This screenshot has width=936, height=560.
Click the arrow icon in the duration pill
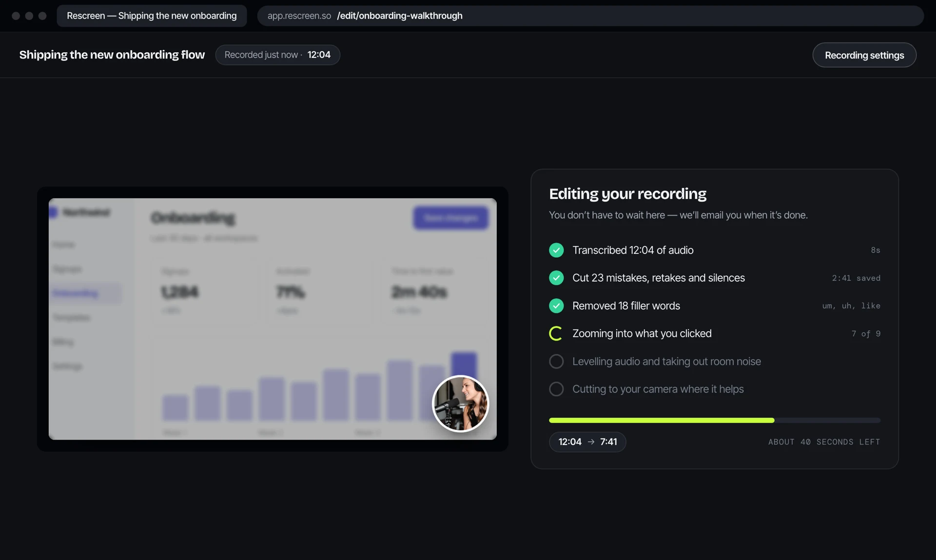[591, 442]
